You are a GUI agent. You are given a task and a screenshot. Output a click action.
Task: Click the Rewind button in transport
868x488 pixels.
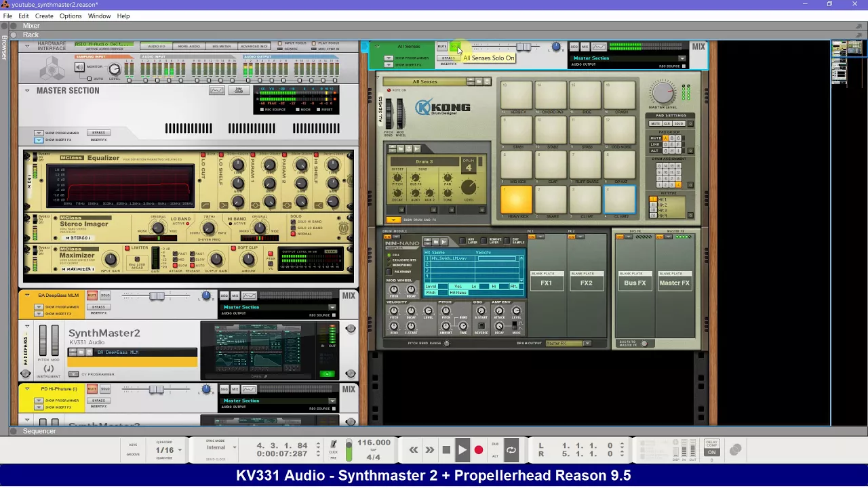click(414, 450)
